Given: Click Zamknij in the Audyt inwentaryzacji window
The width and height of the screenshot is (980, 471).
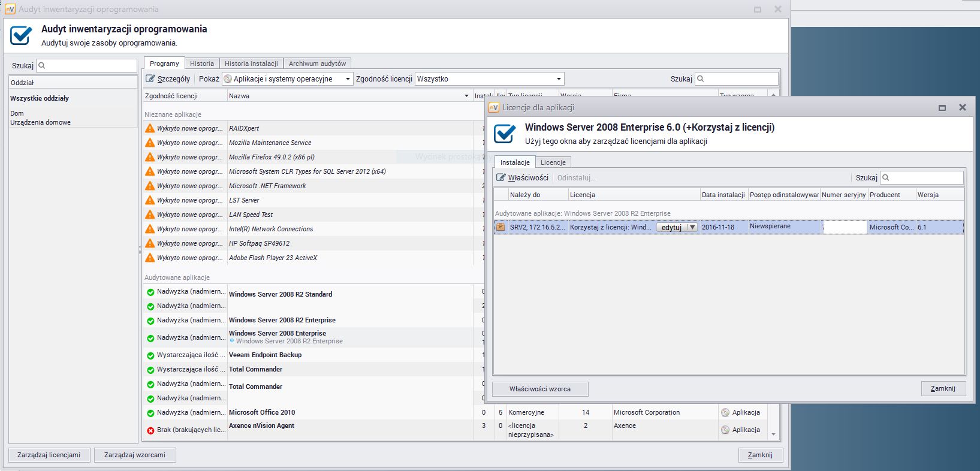Looking at the screenshot, I should point(760,455).
